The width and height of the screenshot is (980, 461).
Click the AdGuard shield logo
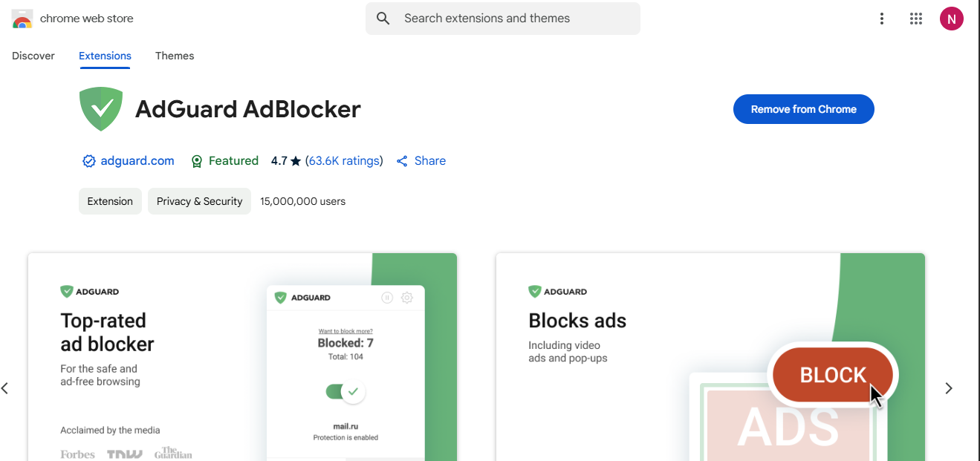[101, 109]
